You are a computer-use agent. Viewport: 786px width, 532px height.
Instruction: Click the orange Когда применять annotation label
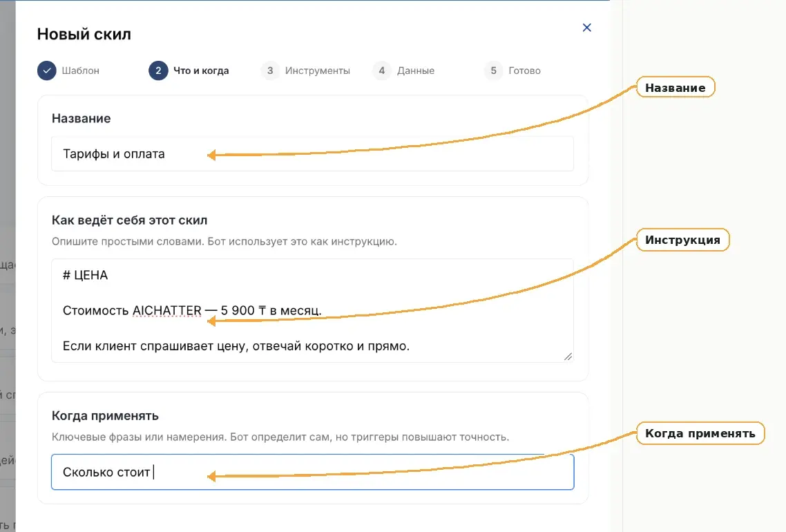click(x=700, y=433)
